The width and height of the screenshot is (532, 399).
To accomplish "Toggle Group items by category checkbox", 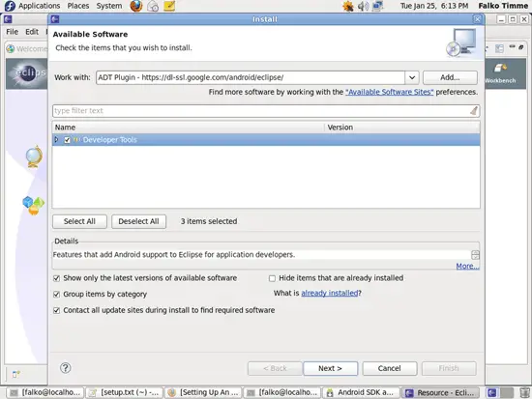I will (57, 295).
